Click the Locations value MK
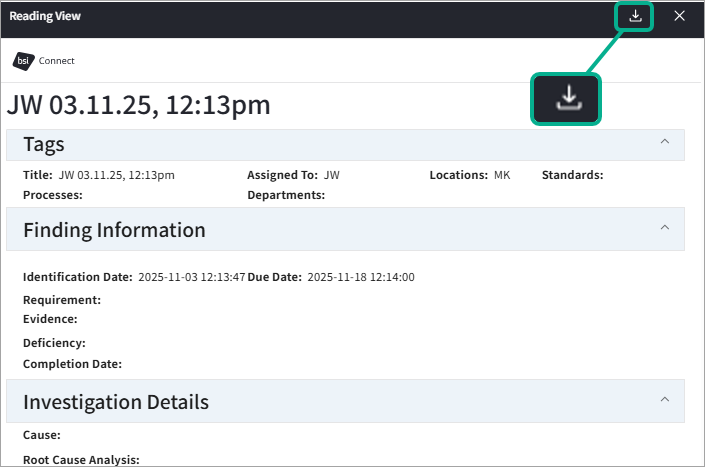The image size is (705, 467). point(502,175)
